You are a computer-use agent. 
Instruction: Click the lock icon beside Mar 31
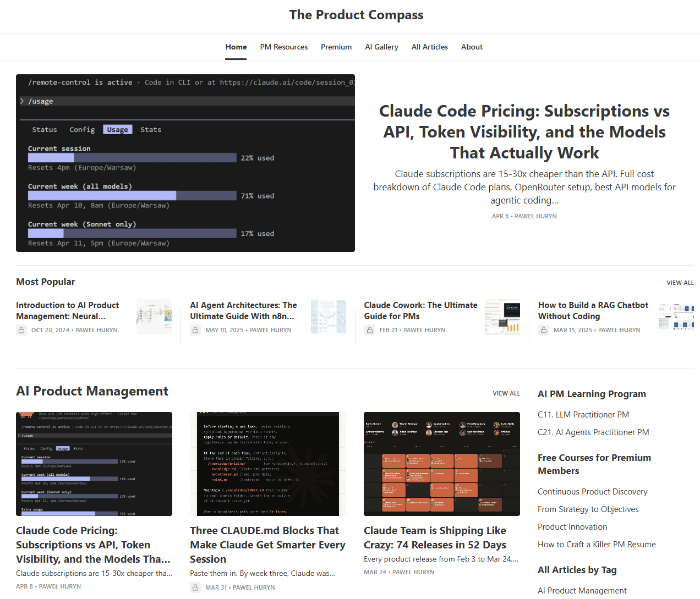(195, 587)
